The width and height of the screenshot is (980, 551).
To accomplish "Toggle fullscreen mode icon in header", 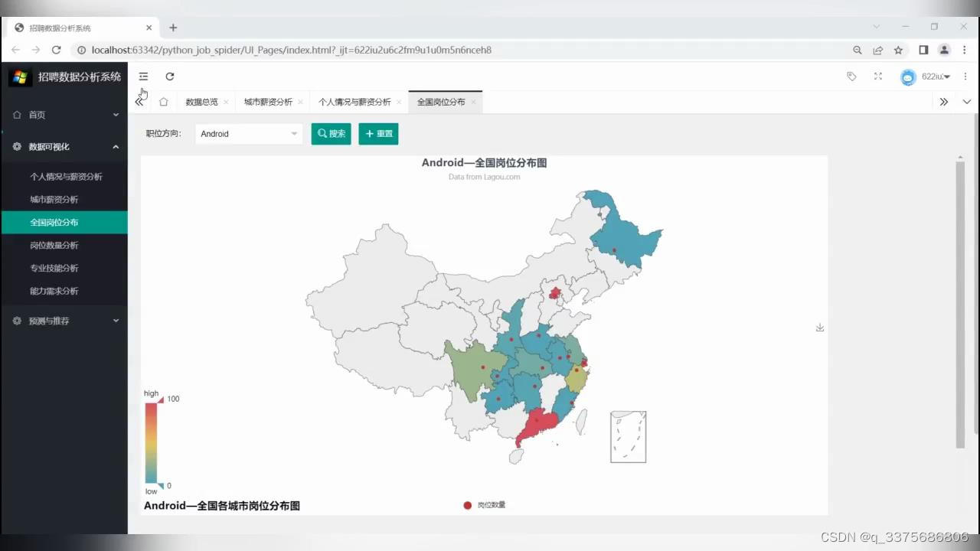I will (878, 77).
